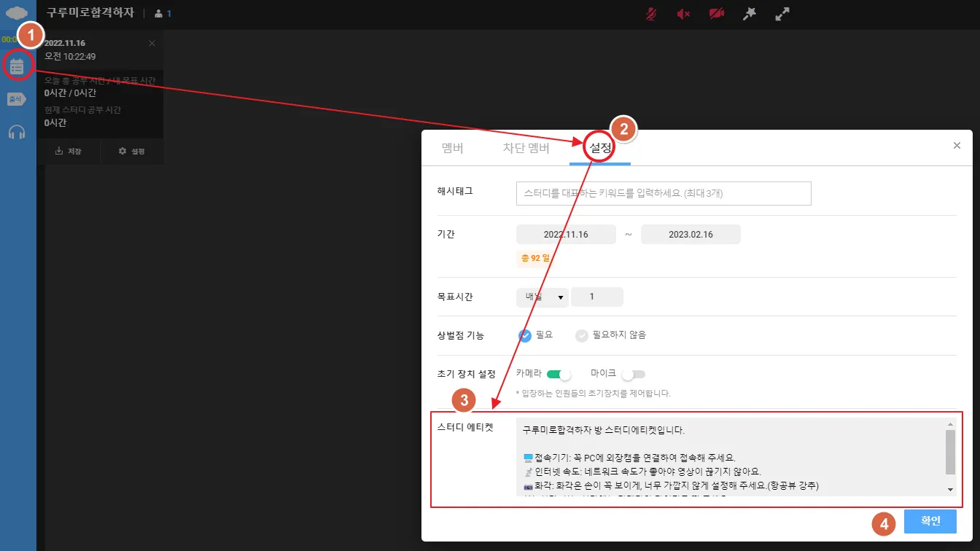Expand to fullscreen with arrows icon
Viewport: 980px width, 551px height.
(x=782, y=14)
